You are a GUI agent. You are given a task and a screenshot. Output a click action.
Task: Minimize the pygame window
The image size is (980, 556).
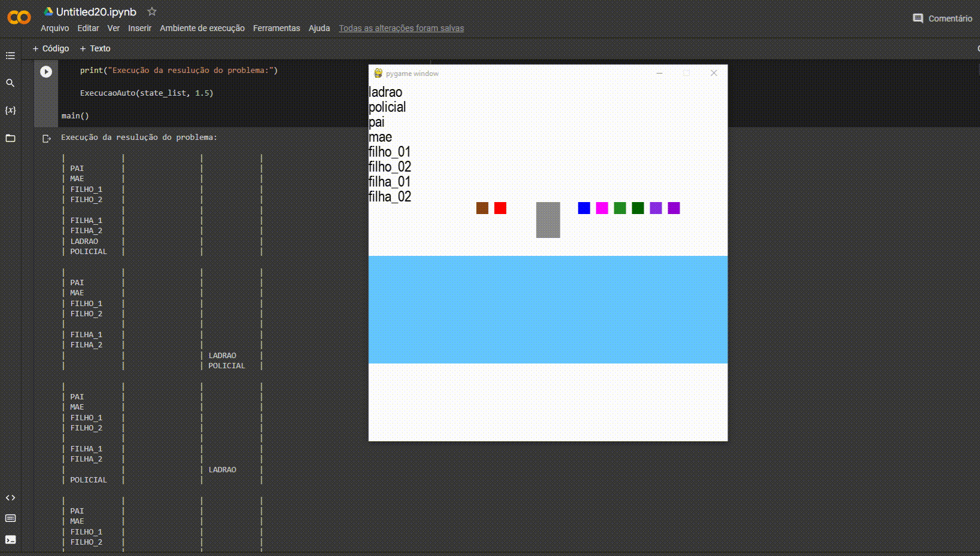pos(660,73)
